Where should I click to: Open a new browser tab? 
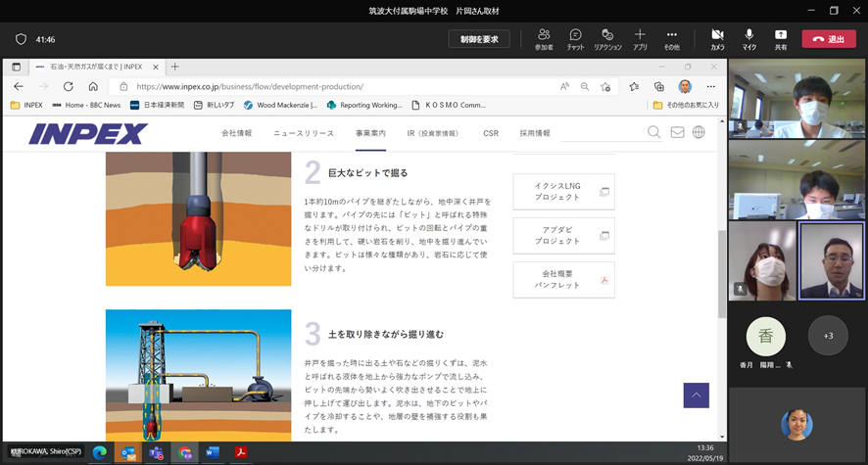175,67
